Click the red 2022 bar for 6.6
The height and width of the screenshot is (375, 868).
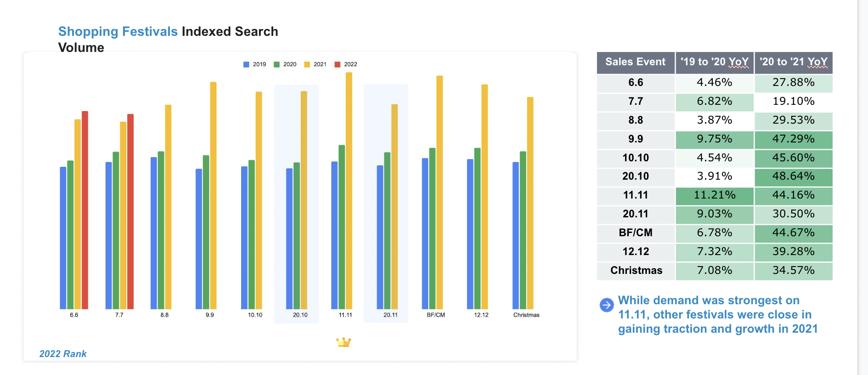85,210
